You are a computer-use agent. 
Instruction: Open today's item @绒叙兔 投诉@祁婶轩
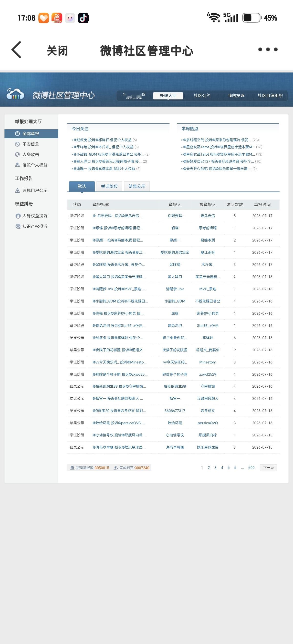click(102, 140)
